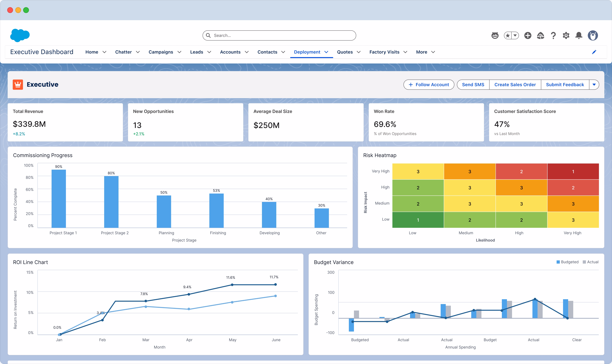This screenshot has height=364, width=612.
Task: Open the more actions dropdown arrow
Action: click(594, 85)
